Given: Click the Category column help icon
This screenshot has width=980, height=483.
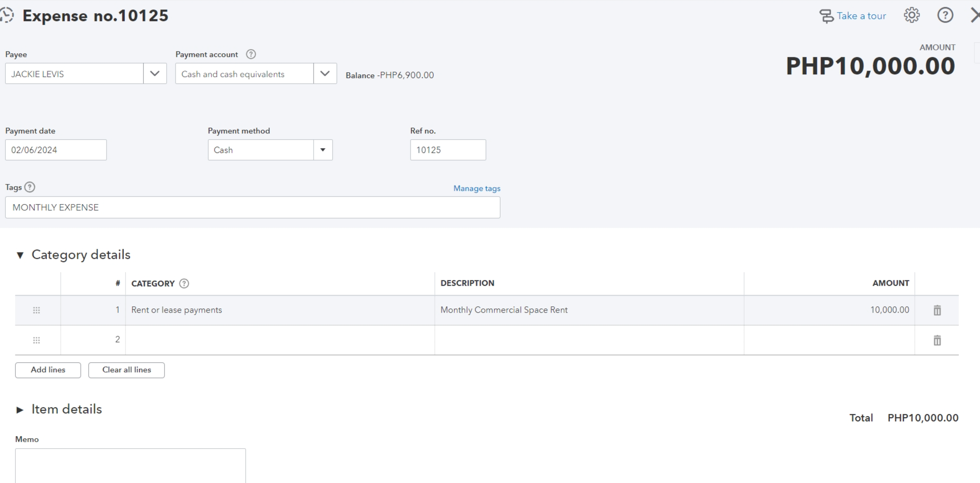Looking at the screenshot, I should pyautogui.click(x=184, y=284).
